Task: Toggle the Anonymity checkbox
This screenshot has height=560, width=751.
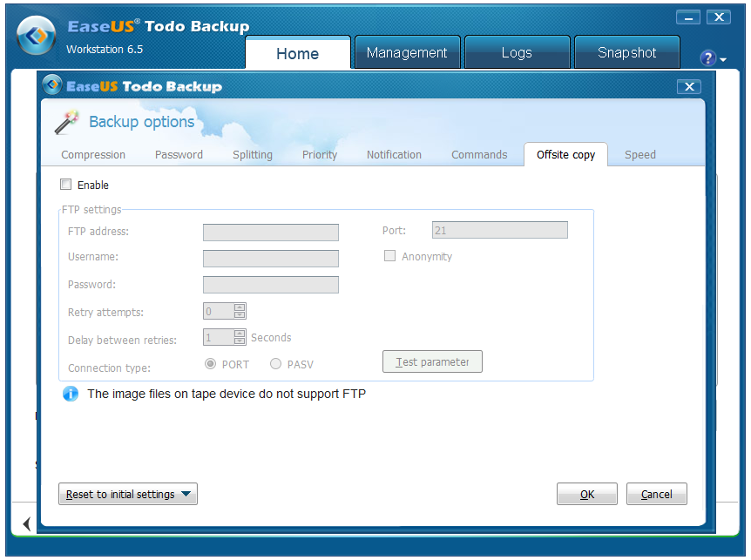Action: click(x=389, y=255)
